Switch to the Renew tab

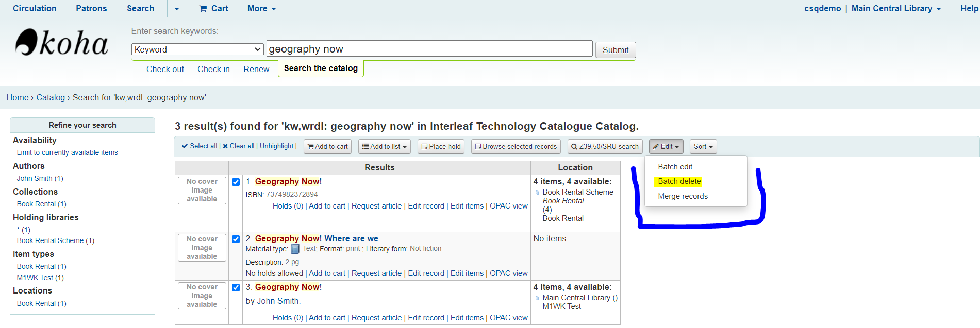(x=256, y=69)
